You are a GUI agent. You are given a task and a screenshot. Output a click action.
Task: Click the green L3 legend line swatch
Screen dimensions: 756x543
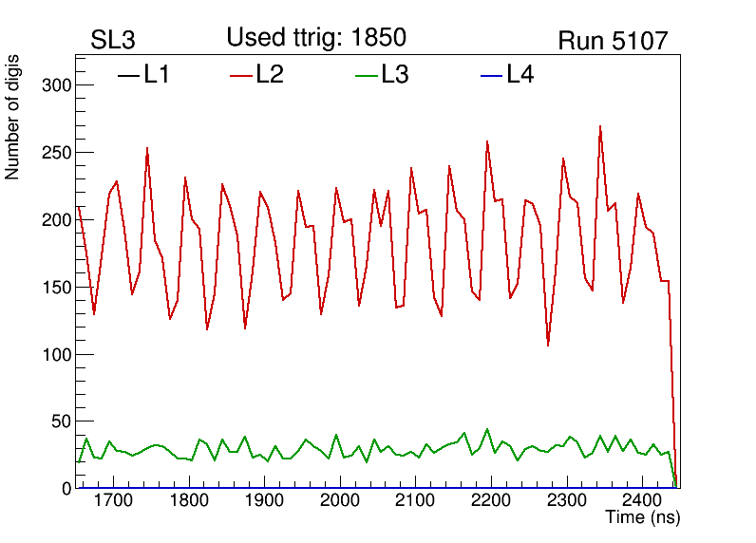click(x=366, y=75)
